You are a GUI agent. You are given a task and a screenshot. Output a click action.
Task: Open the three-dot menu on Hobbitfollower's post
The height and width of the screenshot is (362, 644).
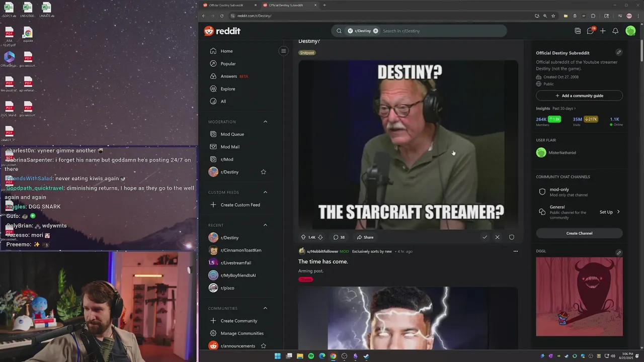[515, 251]
